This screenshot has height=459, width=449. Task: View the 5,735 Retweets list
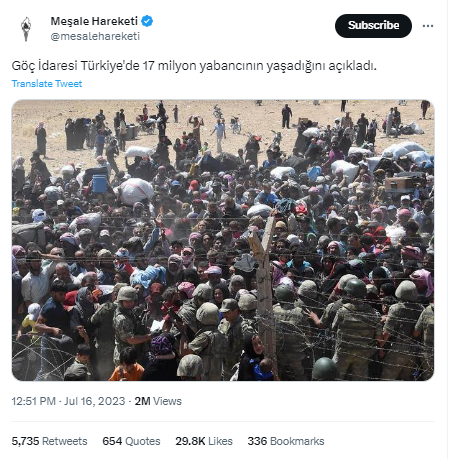tap(49, 441)
